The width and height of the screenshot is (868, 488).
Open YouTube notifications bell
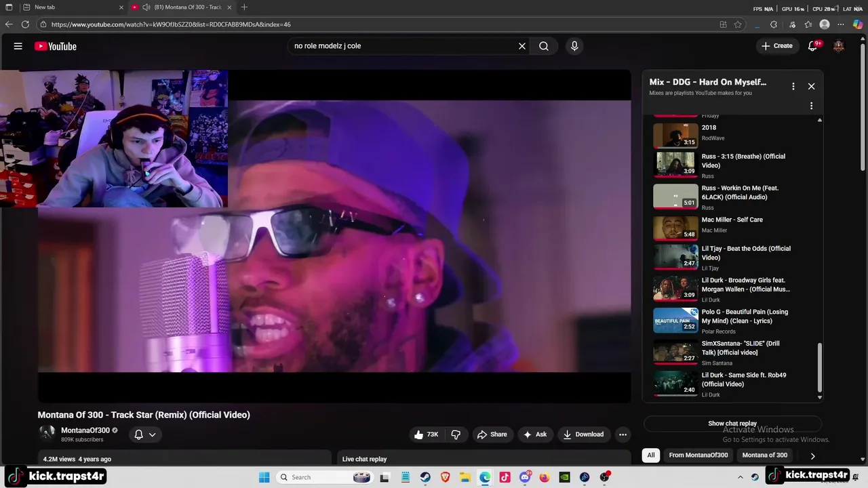point(812,46)
